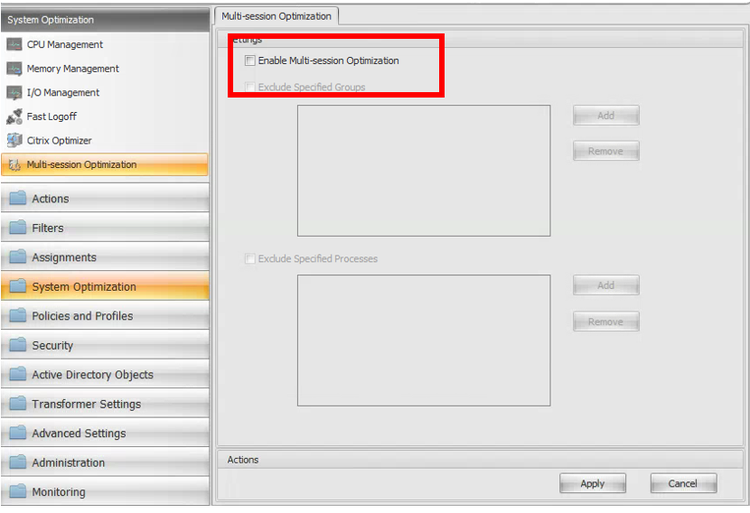The height and width of the screenshot is (513, 750).
Task: Open the Actions navigation pane
Action: click(105, 198)
